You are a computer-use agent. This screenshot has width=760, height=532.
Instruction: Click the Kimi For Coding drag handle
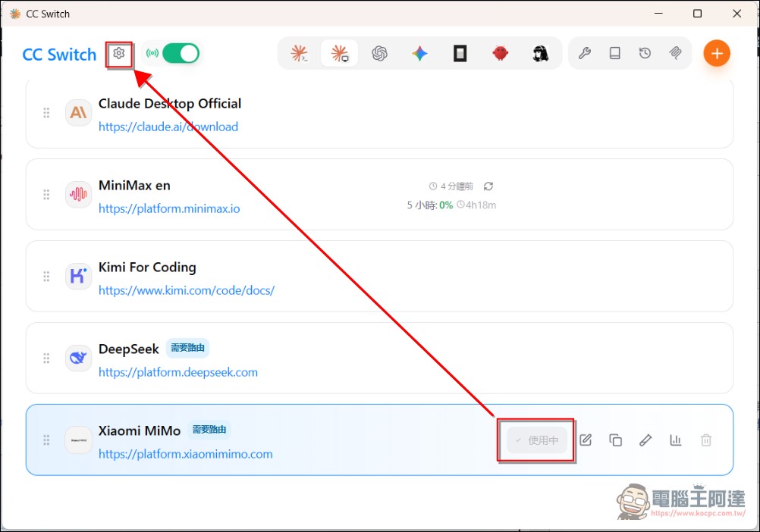[46, 277]
